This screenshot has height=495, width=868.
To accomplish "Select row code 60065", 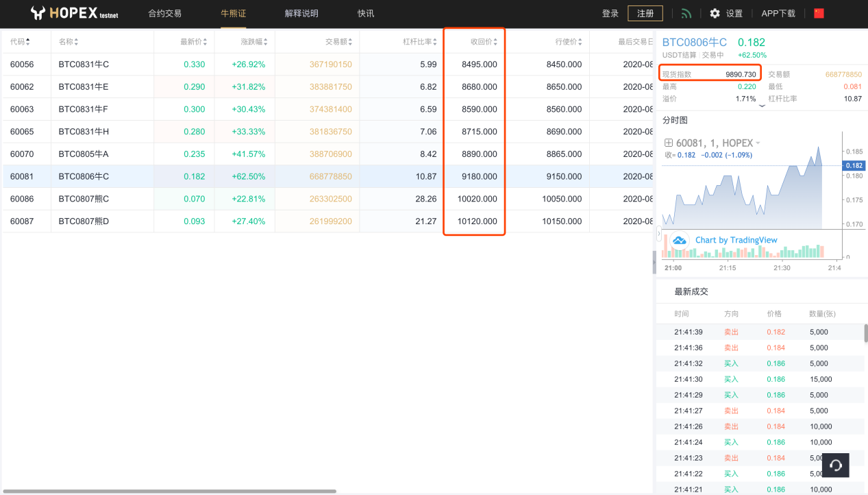I will (22, 132).
